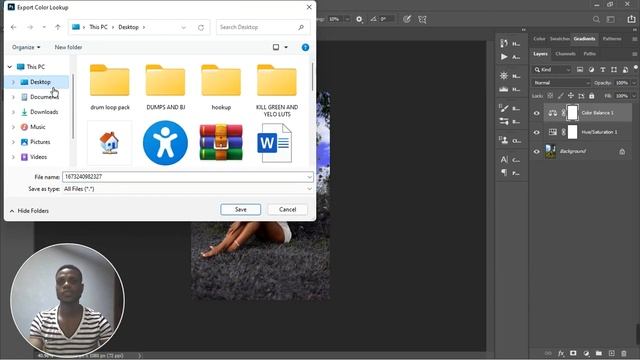Click Share image icon in options bar

coord(631,19)
